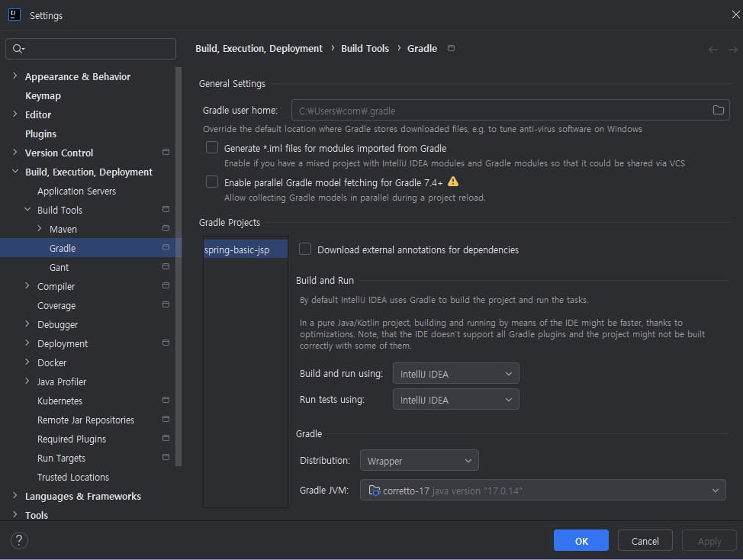Image resolution: width=743 pixels, height=560 pixels.
Task: Click the search magnifier icon
Action: [18, 49]
